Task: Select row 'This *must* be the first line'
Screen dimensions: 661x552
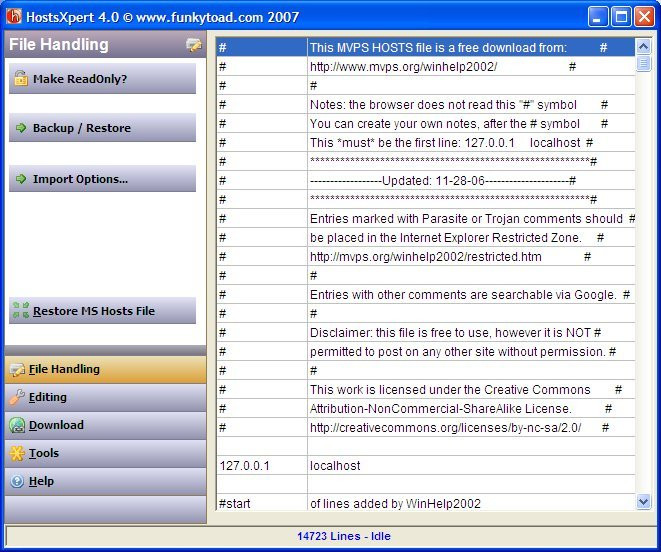Action: (x=426, y=143)
